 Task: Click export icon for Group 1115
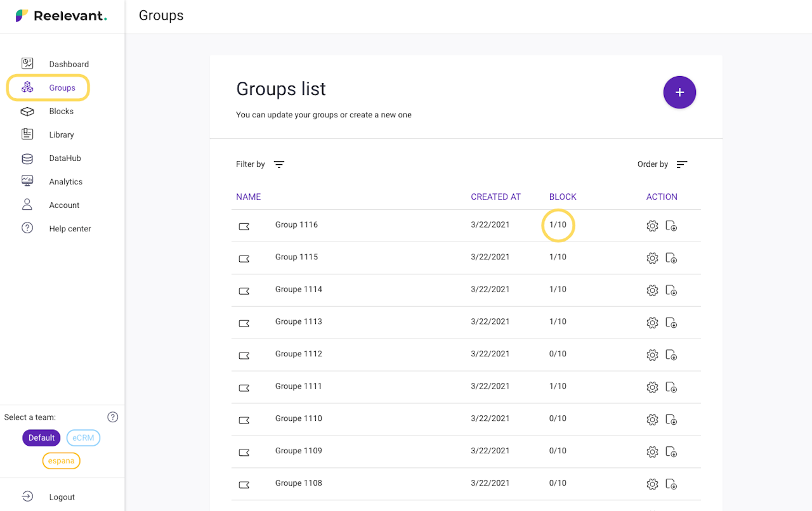point(671,258)
